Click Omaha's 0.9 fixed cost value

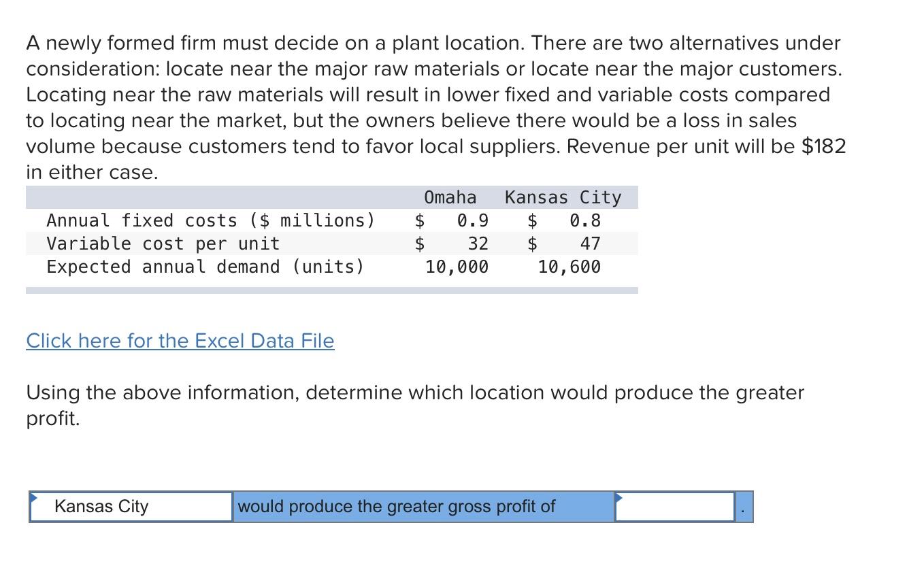point(472,220)
